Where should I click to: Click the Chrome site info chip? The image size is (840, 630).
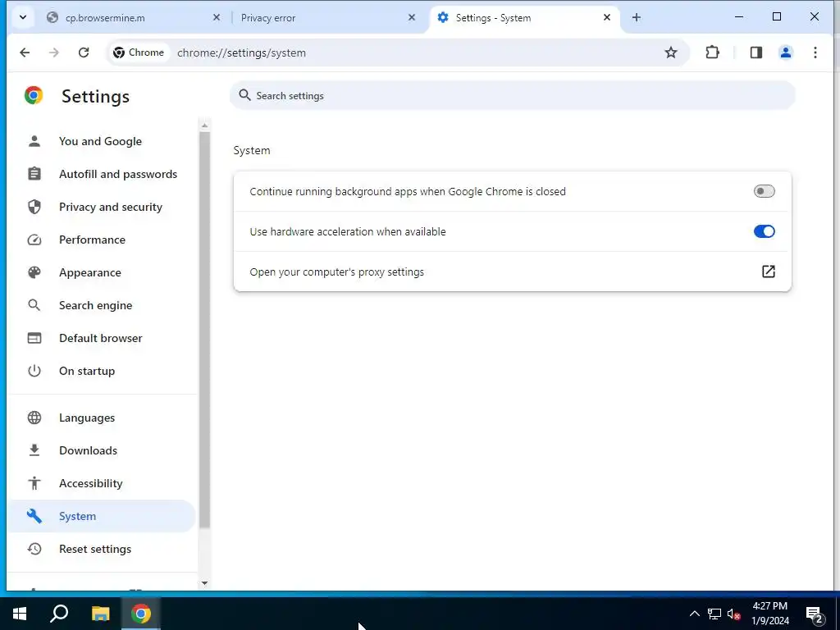tap(139, 52)
